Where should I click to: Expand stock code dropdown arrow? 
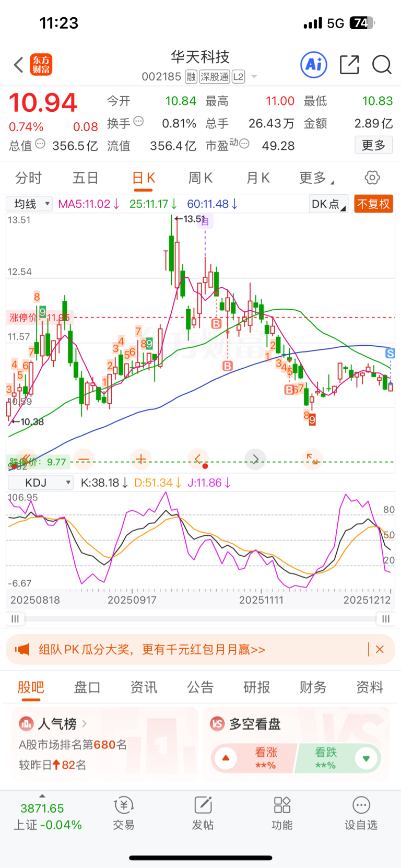(x=254, y=77)
